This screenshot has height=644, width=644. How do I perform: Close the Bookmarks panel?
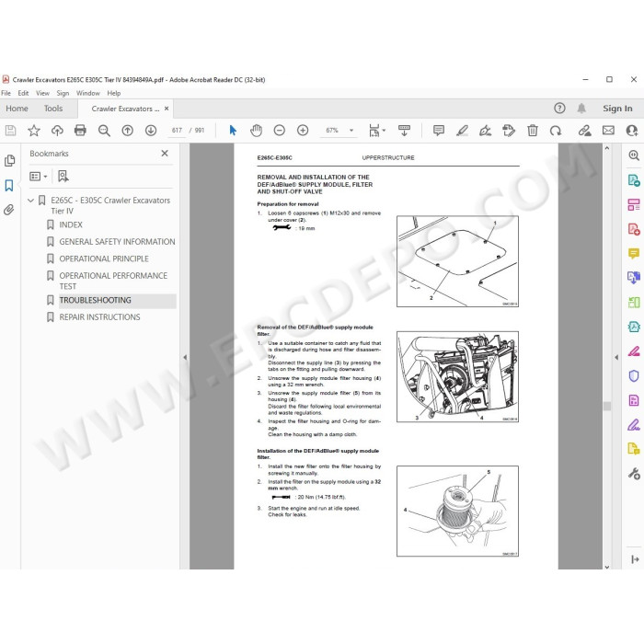[165, 154]
